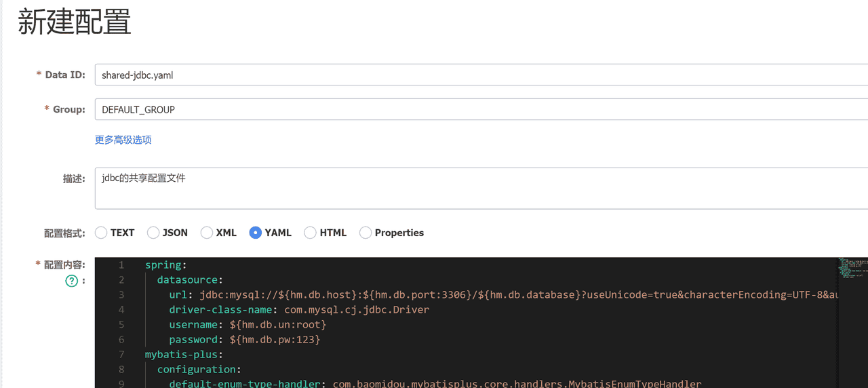
Task: Click the 'datasource:' line in the editor
Action: pos(190,280)
